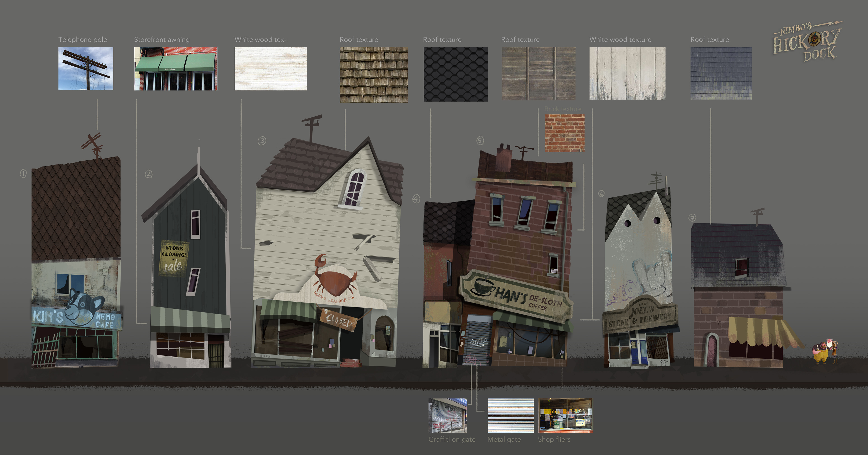Click the hanging CLOSED sign
The image size is (868, 455).
tap(339, 320)
